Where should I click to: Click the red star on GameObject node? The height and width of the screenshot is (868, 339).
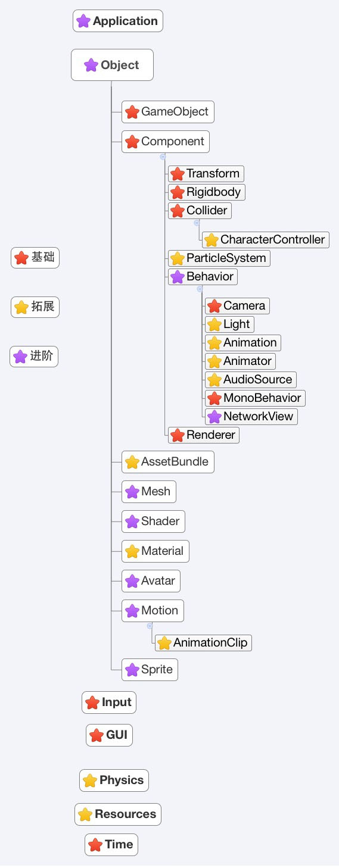coord(132,112)
